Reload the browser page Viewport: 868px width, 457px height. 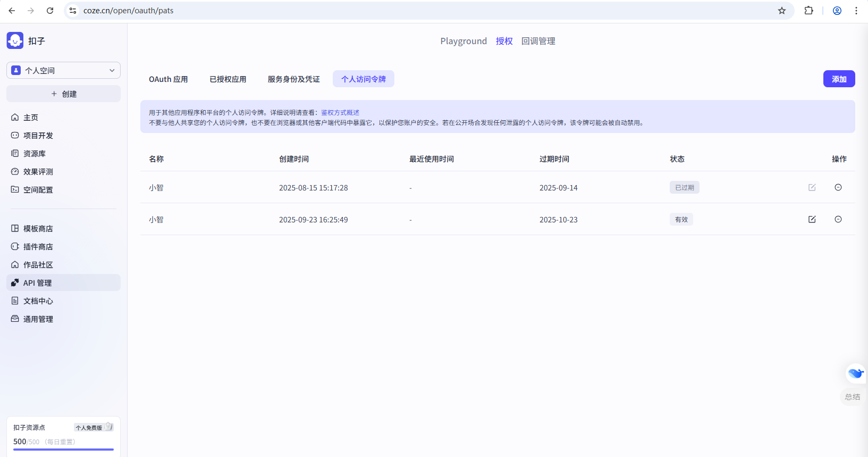coord(50,11)
